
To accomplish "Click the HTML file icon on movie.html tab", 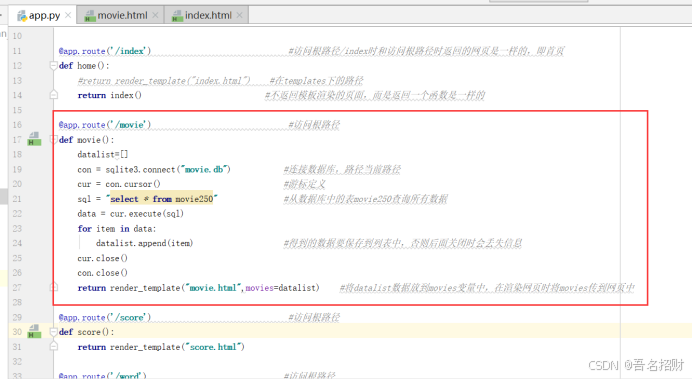I will 90,16.
